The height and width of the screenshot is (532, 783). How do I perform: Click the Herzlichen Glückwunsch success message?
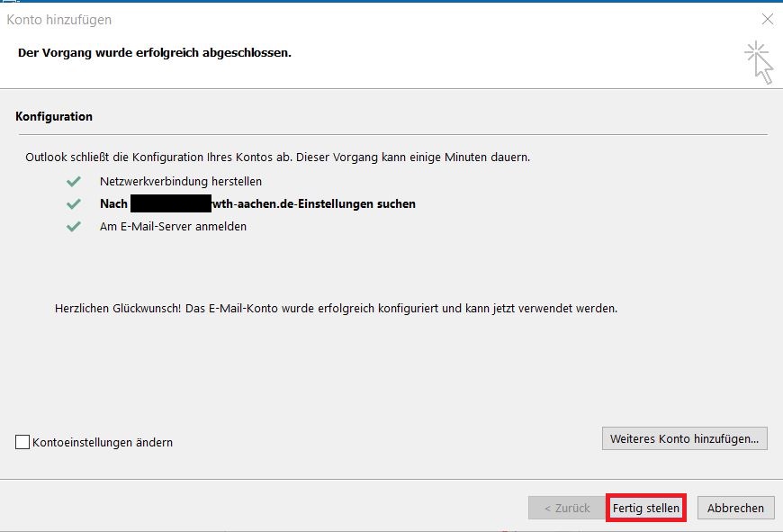(336, 308)
